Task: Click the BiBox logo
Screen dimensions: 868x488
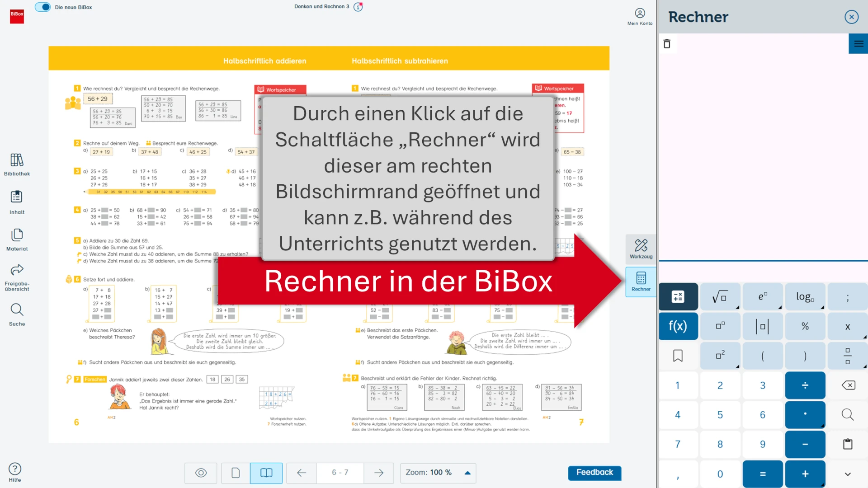Action: [17, 16]
